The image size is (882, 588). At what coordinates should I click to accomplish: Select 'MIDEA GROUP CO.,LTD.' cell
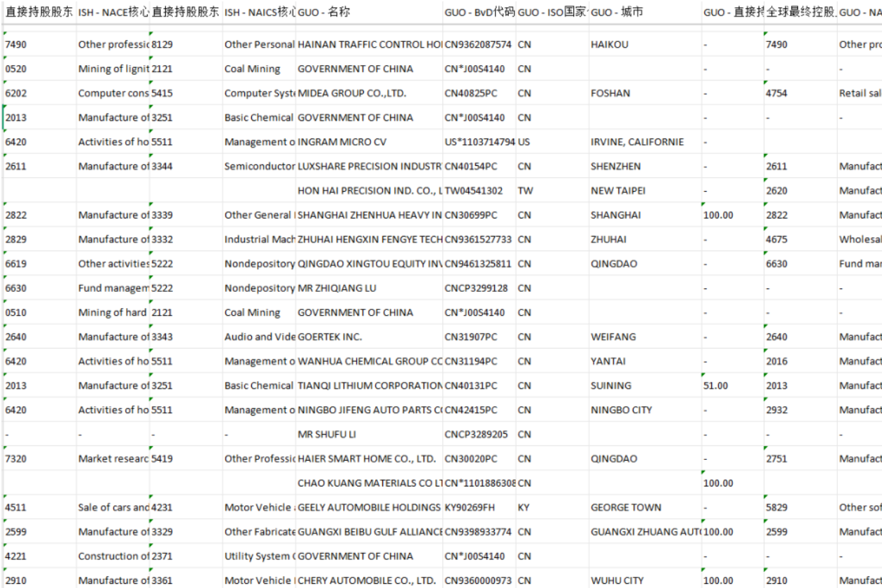tap(369, 93)
